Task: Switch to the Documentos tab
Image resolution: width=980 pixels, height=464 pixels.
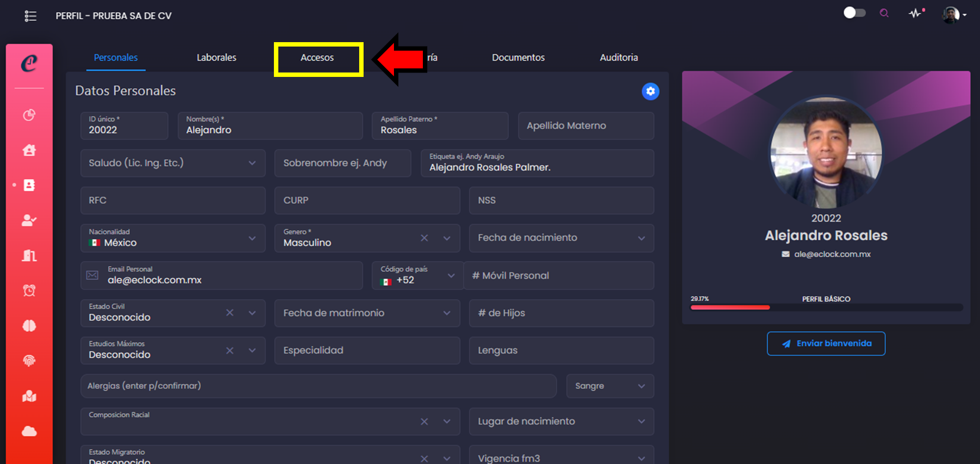Action: (x=518, y=57)
